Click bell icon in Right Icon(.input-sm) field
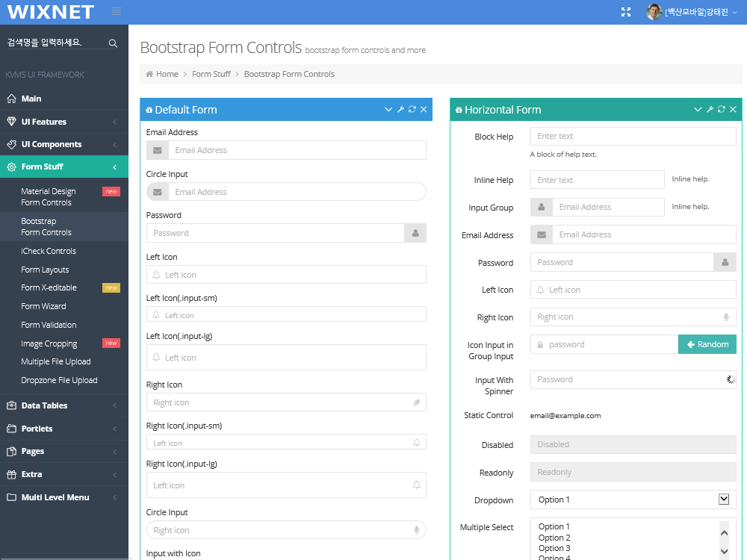This screenshot has width=747, height=560. point(416,442)
